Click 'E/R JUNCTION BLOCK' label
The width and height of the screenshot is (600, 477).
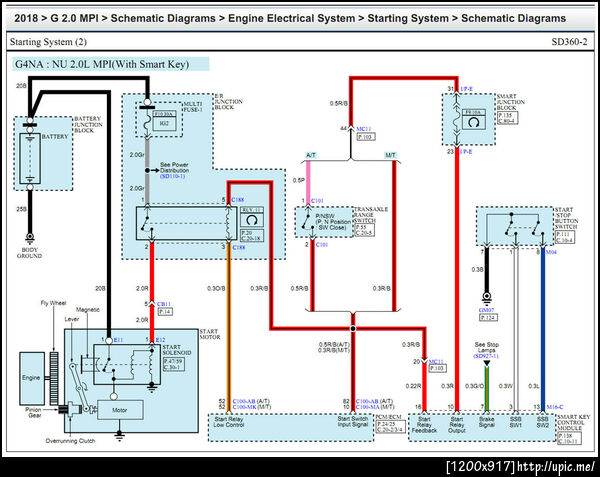(228, 102)
